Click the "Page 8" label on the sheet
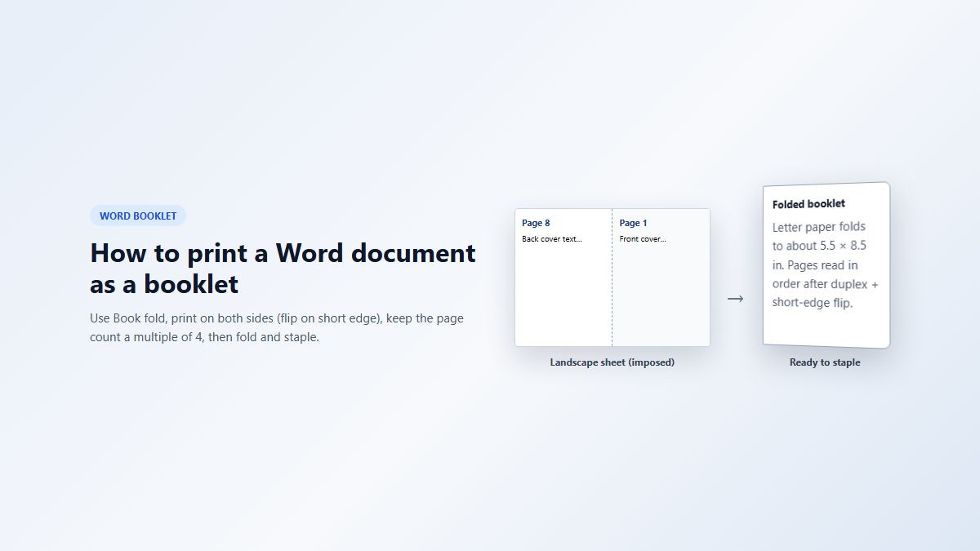980x551 pixels. [536, 223]
